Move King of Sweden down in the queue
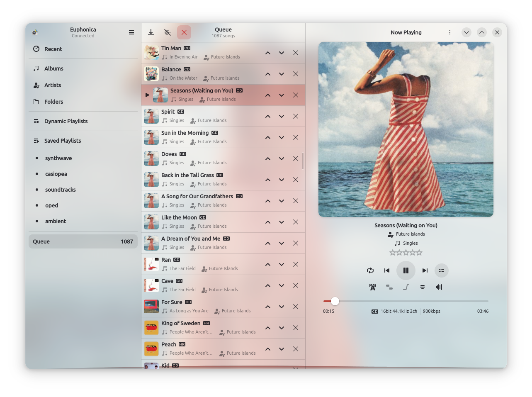 point(282,328)
